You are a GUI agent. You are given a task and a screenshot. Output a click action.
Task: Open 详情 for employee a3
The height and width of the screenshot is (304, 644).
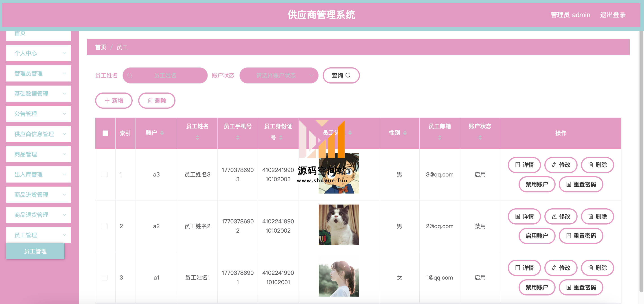tap(524, 165)
